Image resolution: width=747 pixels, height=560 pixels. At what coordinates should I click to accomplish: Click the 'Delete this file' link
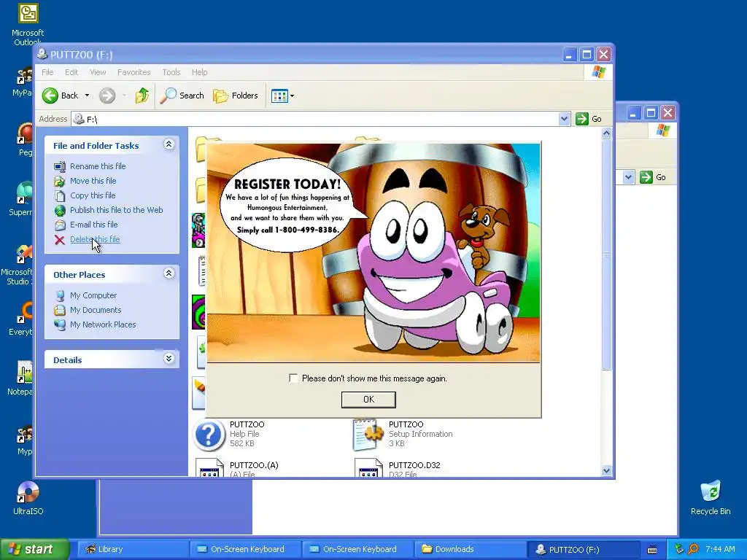click(95, 239)
